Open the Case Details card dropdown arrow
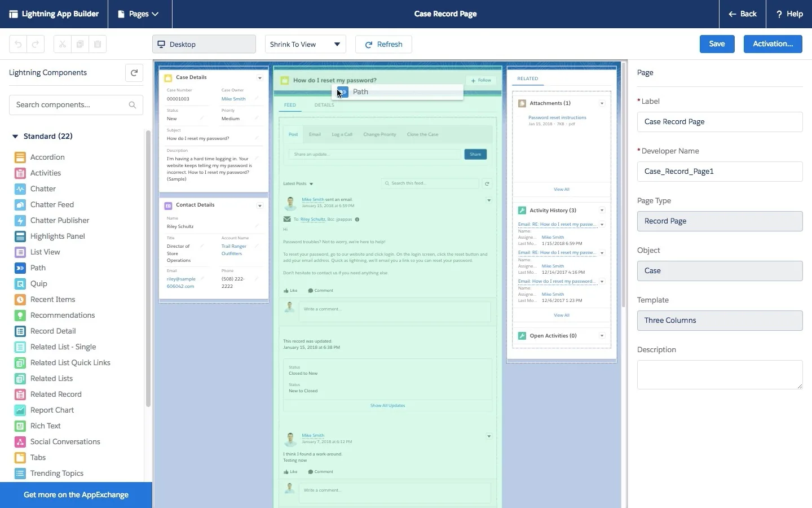Screen dimensions: 812x508 [x=260, y=78]
